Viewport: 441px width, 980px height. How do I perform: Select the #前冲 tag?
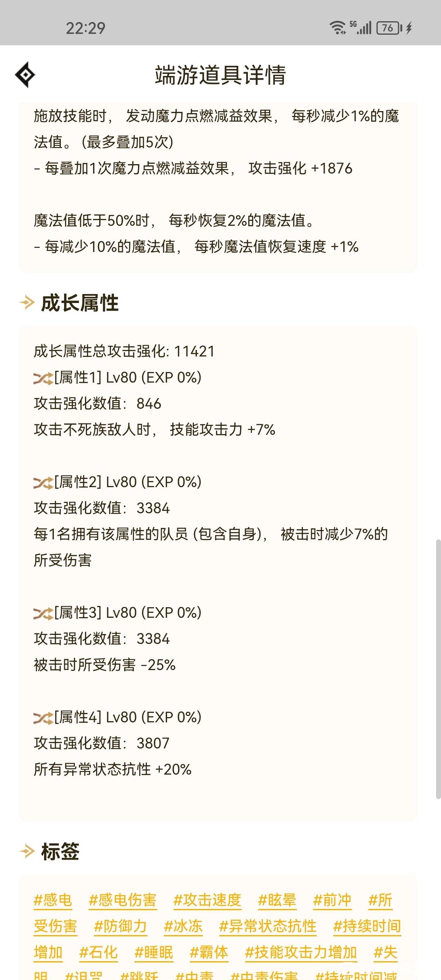[332, 900]
